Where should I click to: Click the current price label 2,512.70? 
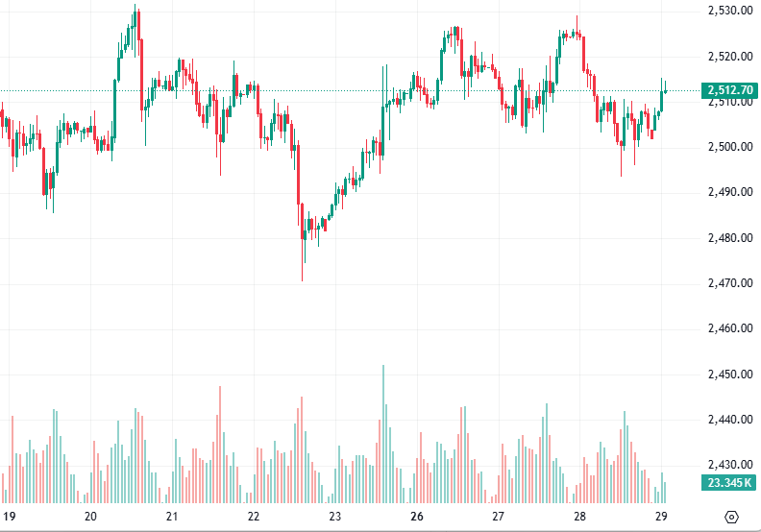(728, 91)
